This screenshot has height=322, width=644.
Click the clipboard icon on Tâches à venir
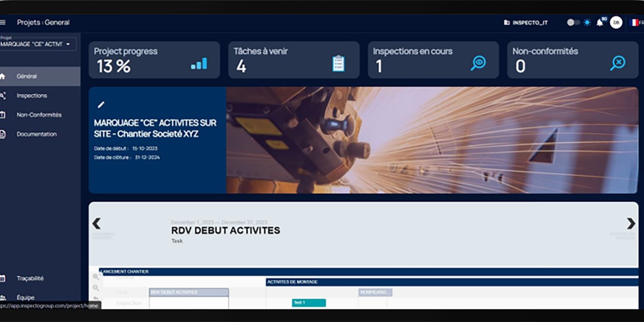tap(338, 63)
